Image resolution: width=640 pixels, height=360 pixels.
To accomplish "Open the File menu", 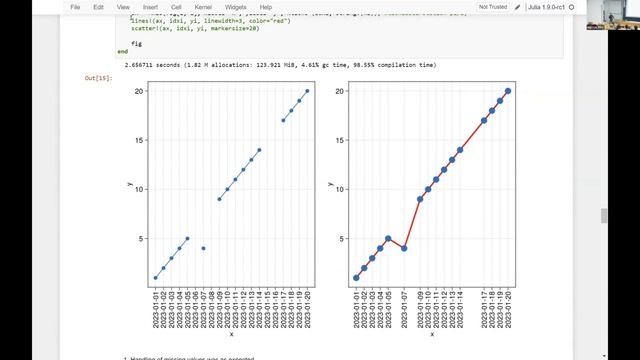I will 75,7.
